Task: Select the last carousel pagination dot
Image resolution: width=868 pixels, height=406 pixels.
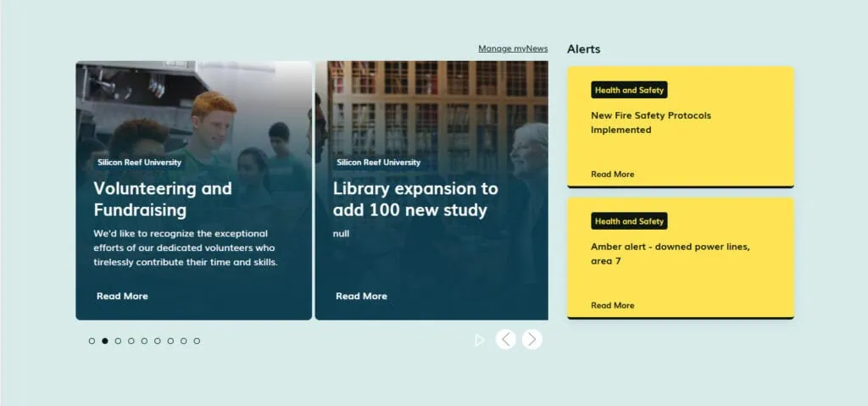Action: coord(197,341)
